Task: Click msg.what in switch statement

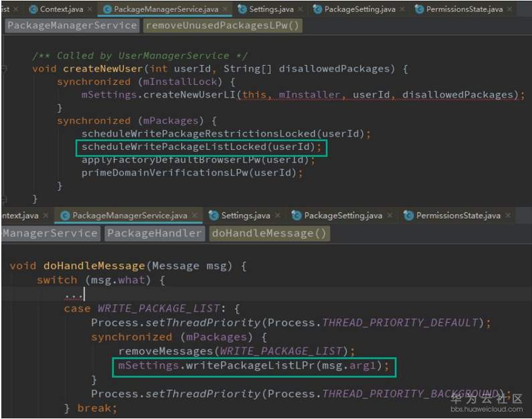Action: click(118, 280)
